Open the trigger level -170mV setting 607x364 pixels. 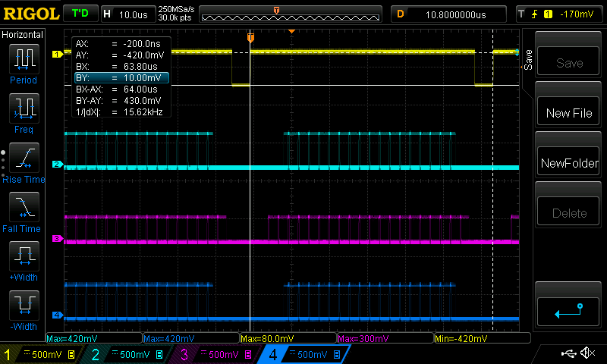click(x=558, y=14)
